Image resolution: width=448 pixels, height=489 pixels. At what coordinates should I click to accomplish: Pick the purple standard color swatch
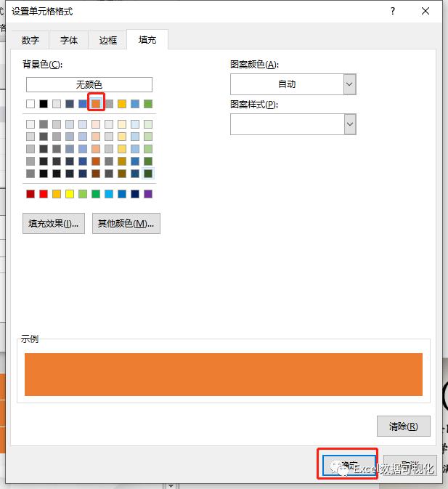click(x=148, y=194)
